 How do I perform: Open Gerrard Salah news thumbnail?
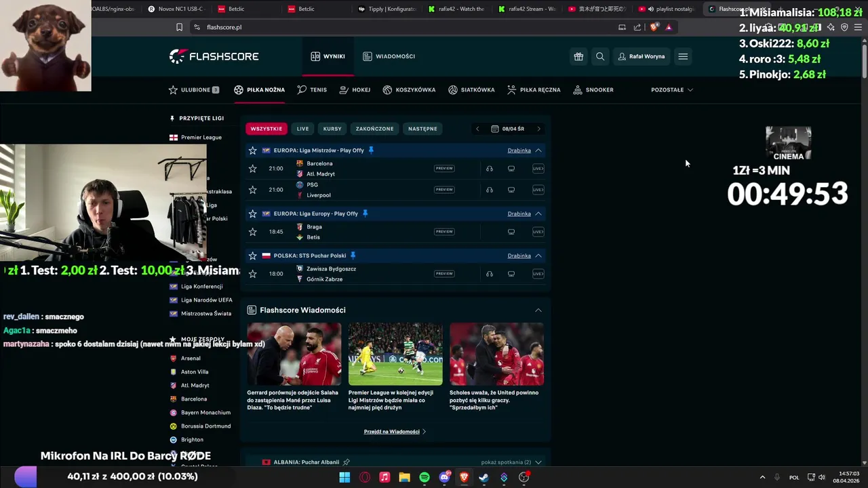tap(294, 354)
